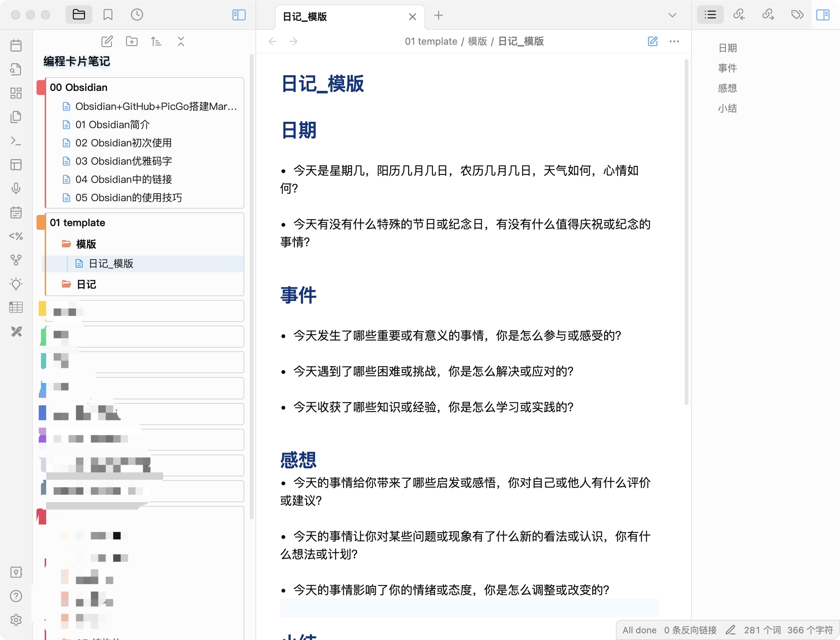Screen dimensions: 840x640
Task: Click the orange 01 template color swatch
Action: [41, 222]
